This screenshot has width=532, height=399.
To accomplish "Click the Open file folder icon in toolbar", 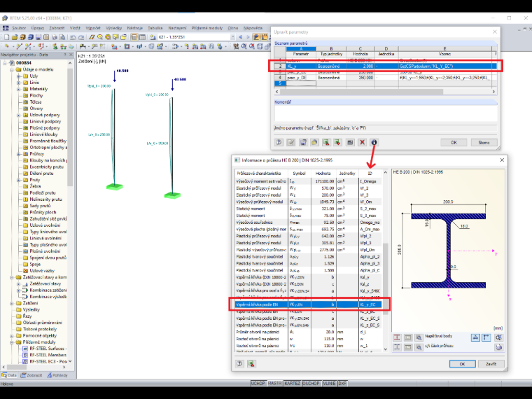I will 14,37.
